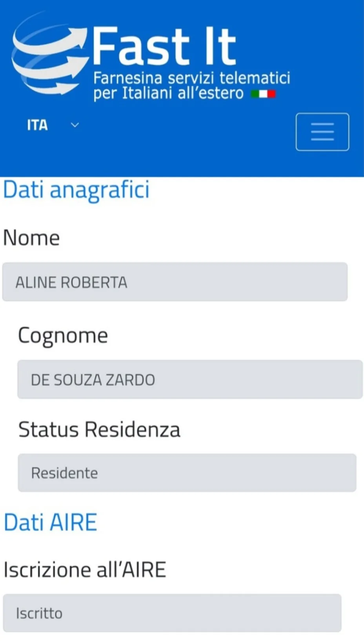Select the ITA language selector
This screenshot has height=641, width=364.
click(x=38, y=125)
